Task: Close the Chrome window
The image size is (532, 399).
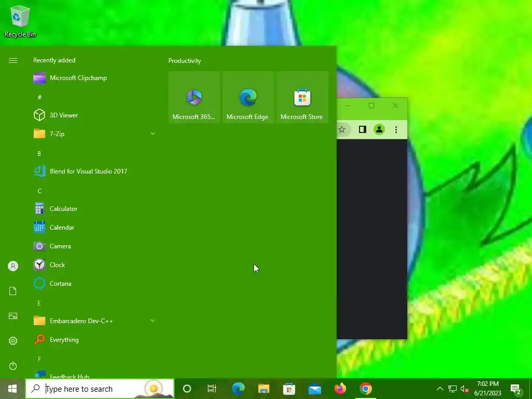Action: click(395, 105)
